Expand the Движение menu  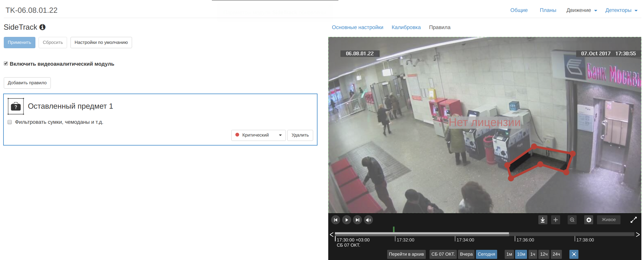click(x=582, y=10)
